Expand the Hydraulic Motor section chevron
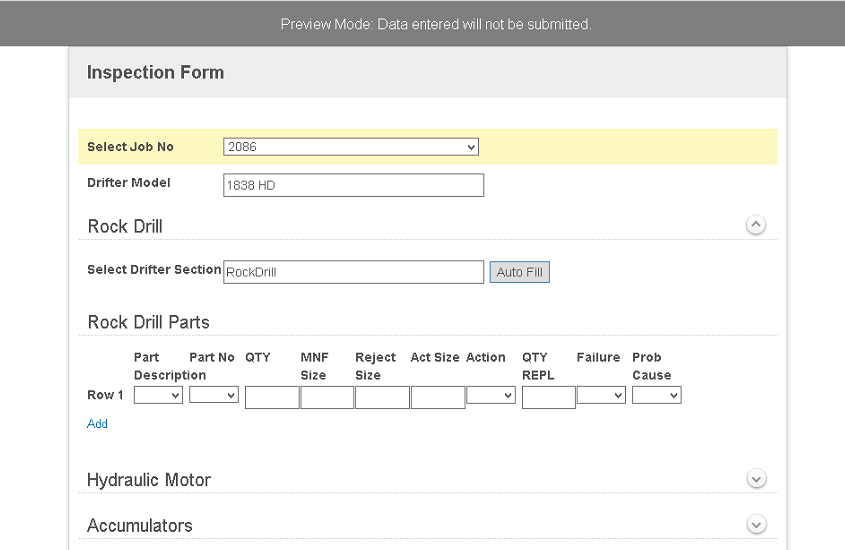The width and height of the screenshot is (845, 550). point(756,479)
